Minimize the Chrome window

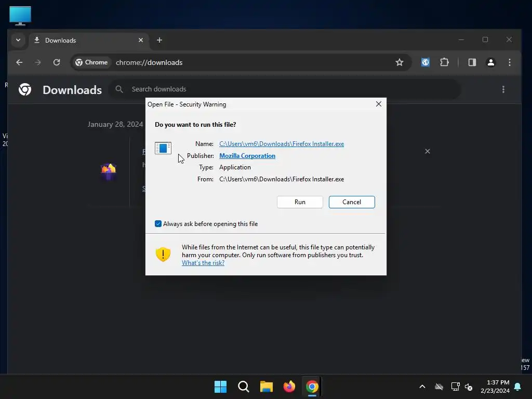[x=461, y=39]
